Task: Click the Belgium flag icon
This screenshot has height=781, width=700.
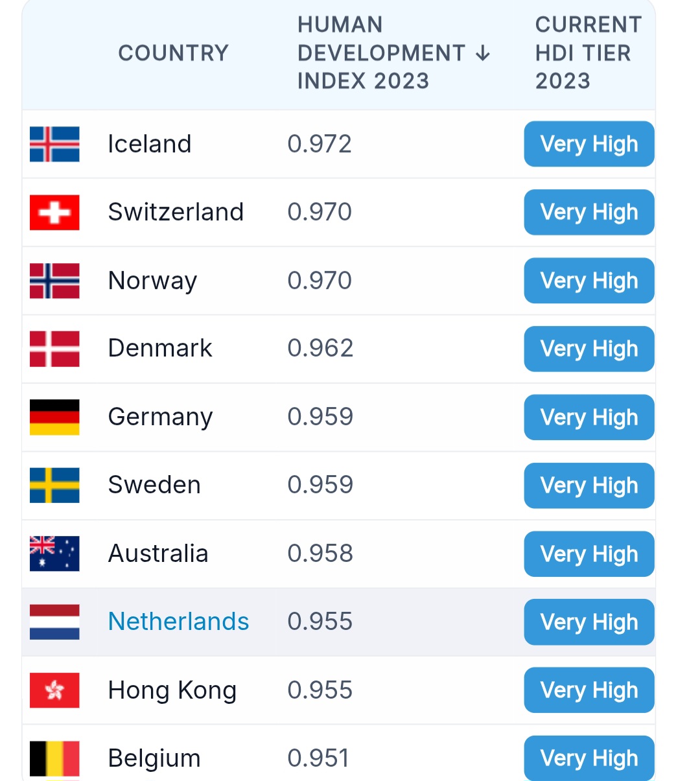Action: (54, 758)
